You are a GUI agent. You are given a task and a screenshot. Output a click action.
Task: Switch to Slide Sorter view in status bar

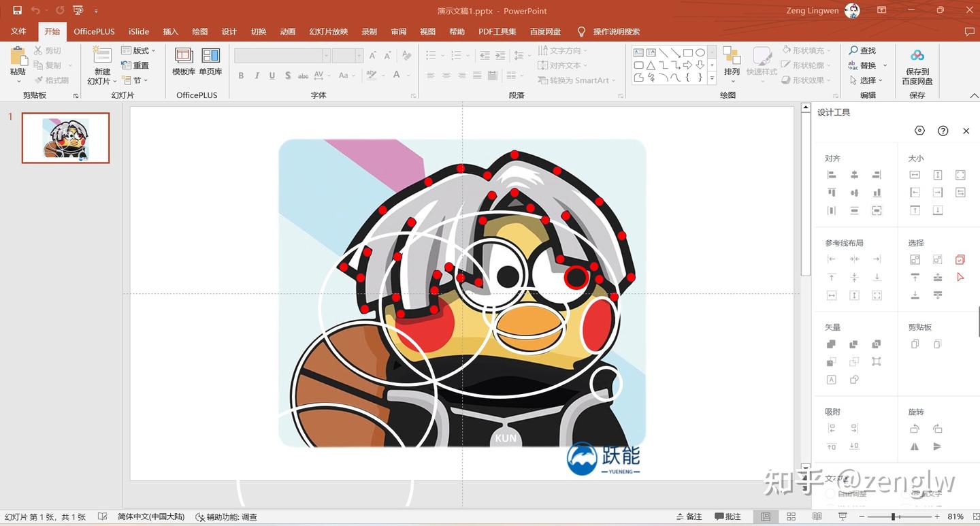(791, 517)
